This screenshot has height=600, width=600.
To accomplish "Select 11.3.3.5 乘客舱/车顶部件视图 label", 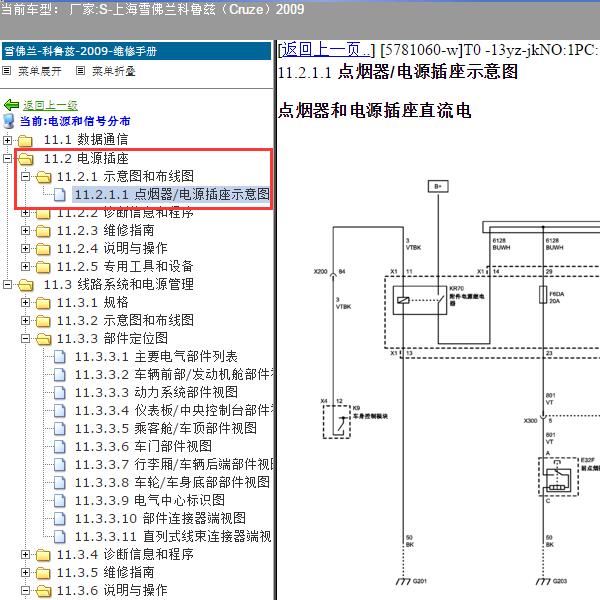I will point(166,429).
